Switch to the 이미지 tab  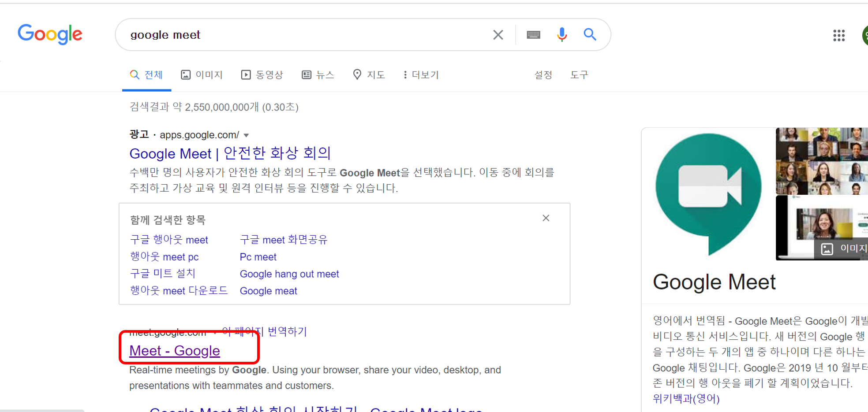click(202, 75)
